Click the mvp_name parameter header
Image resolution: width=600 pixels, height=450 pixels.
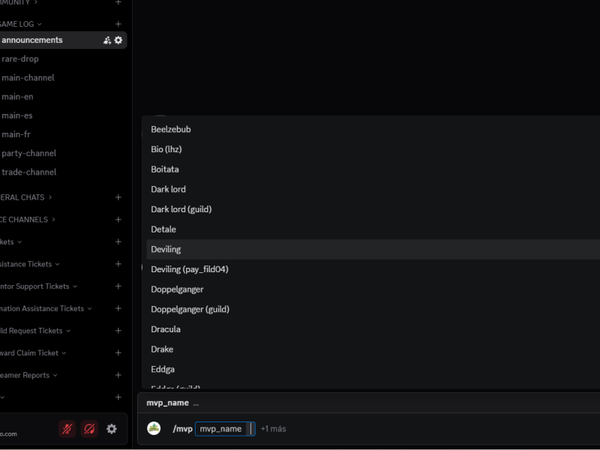168,403
